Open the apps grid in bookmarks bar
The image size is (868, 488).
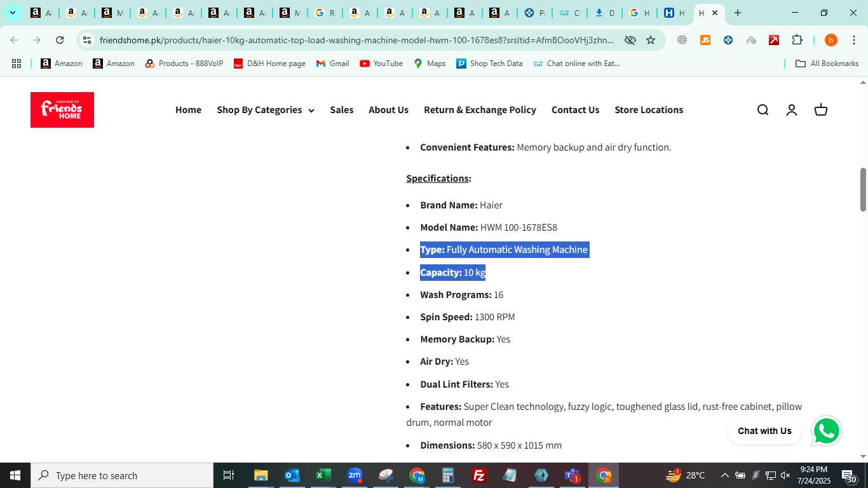coord(17,64)
